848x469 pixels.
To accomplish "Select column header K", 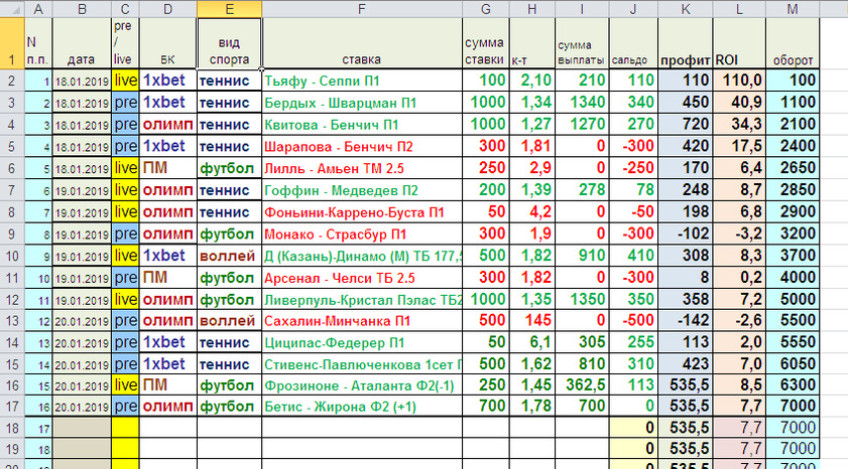I will (685, 8).
